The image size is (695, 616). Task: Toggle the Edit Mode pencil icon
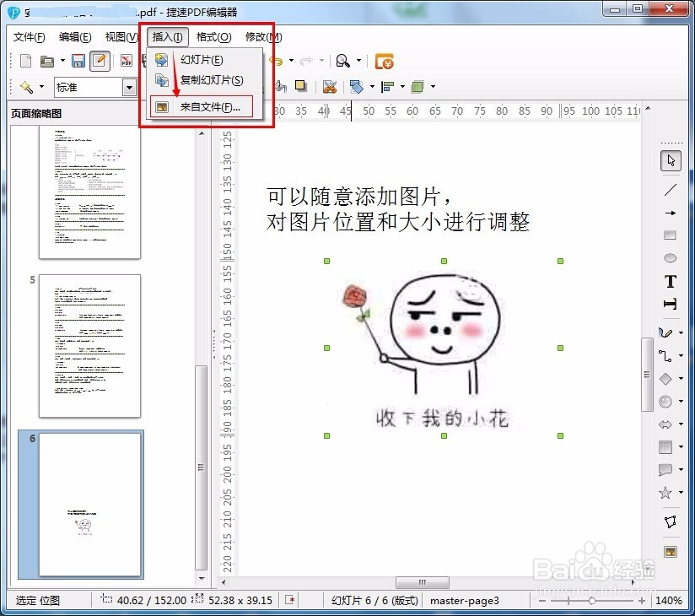[101, 60]
